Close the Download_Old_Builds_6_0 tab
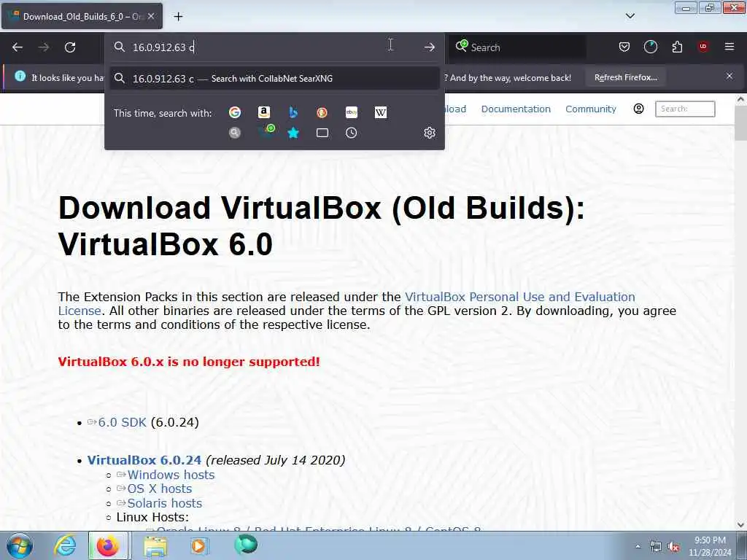Screen dimensions: 747x560 (x=151, y=16)
